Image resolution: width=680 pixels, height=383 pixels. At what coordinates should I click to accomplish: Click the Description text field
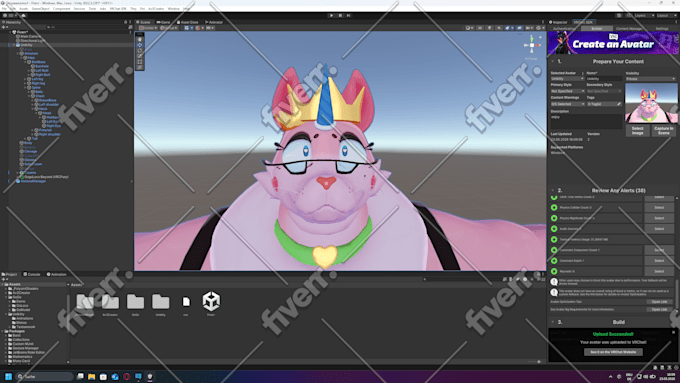[586, 121]
